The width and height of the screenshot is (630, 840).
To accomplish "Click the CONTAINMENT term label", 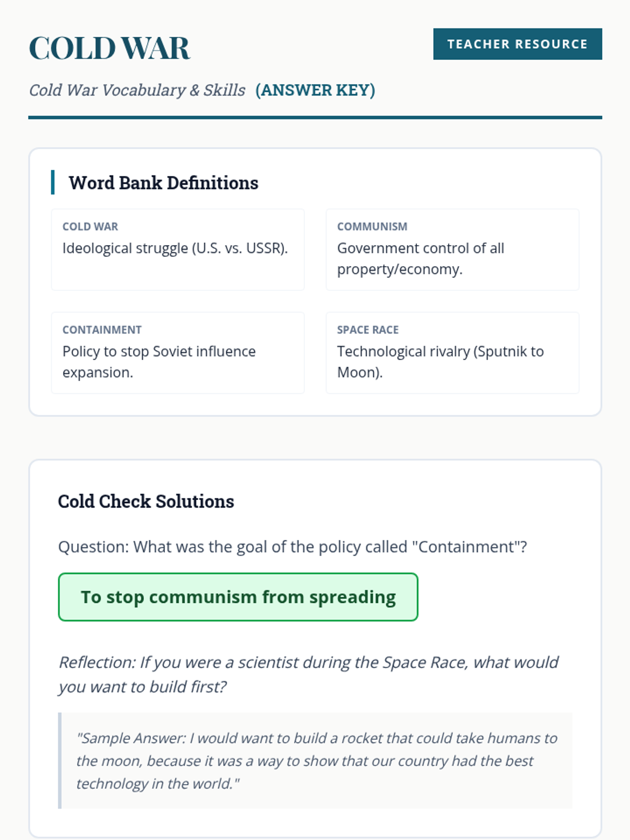I will 102,330.
